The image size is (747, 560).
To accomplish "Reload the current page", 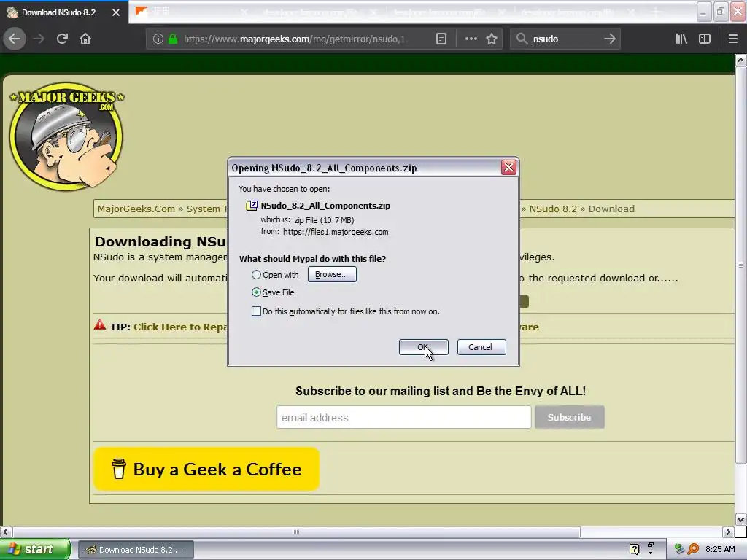I will click(x=62, y=39).
